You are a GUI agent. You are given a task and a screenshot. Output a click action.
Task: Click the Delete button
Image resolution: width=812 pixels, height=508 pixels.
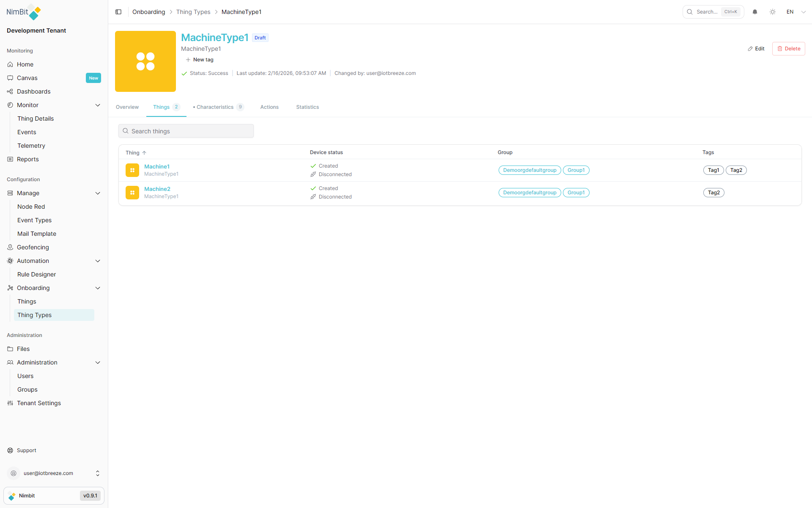click(x=788, y=49)
